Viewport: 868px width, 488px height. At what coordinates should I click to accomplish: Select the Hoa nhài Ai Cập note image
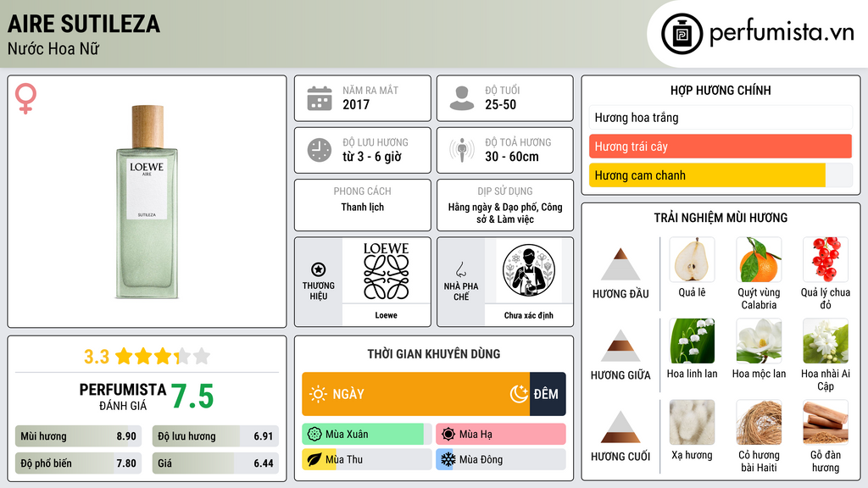tap(826, 341)
